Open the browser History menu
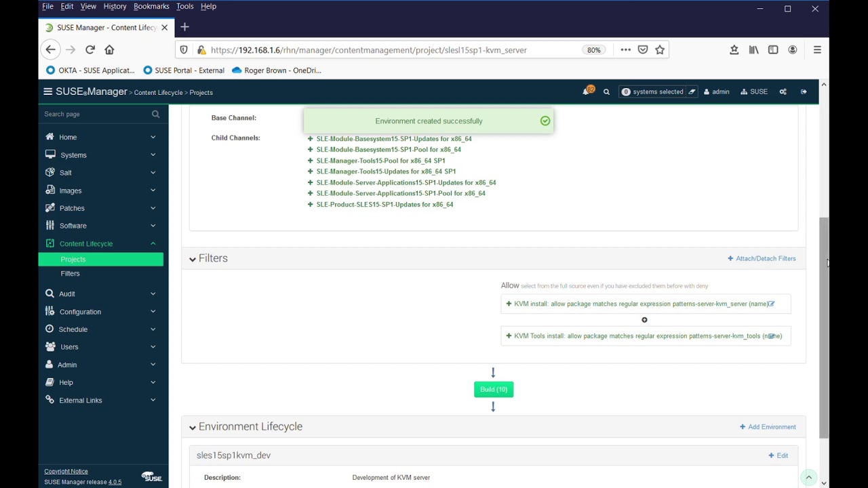 [x=115, y=6]
